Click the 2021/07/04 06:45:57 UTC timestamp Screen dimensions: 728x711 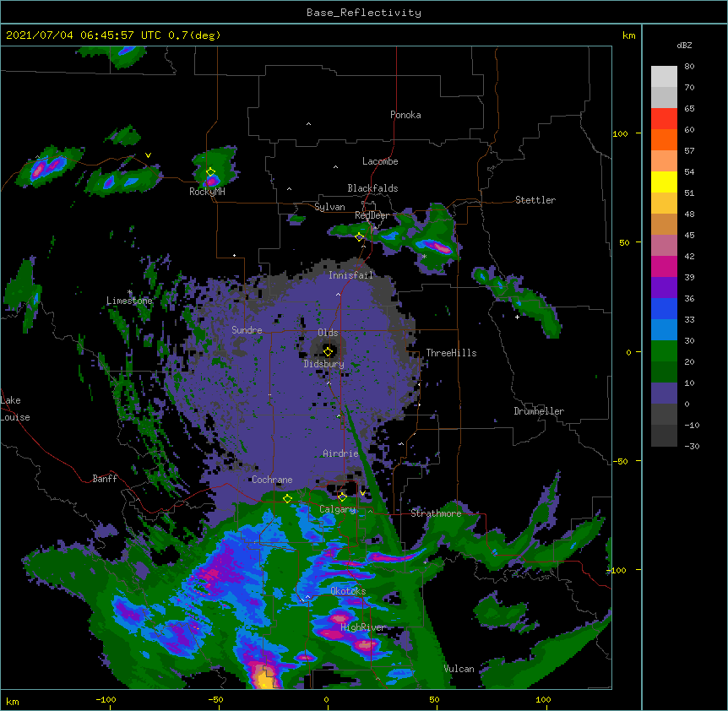click(84, 35)
